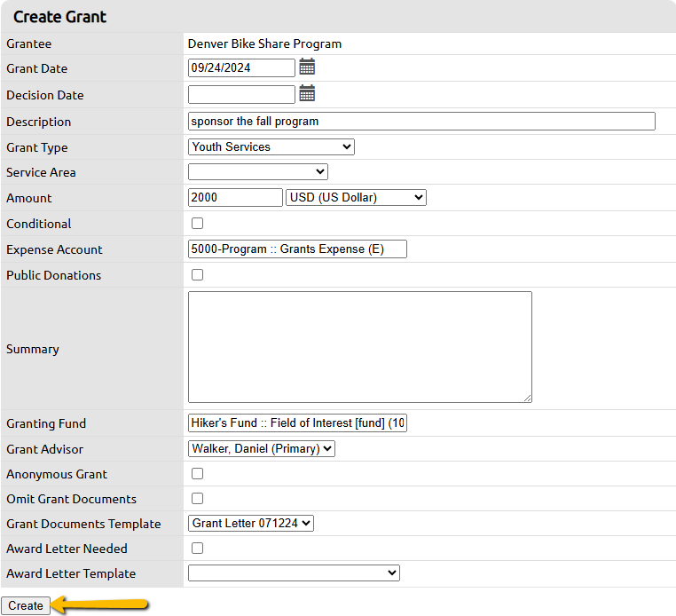The width and height of the screenshot is (676, 616).
Task: Tick the Omit Grant Documents checkbox
Action: (x=198, y=498)
